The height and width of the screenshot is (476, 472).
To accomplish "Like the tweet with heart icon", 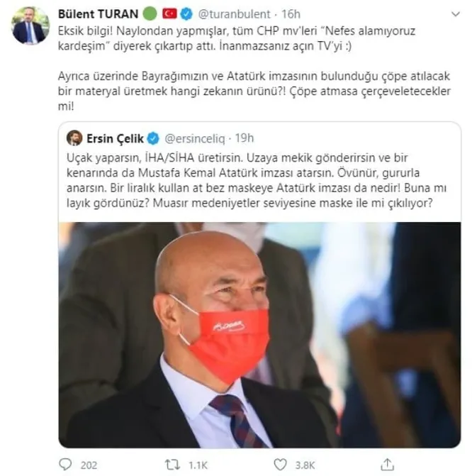I will pos(280,465).
